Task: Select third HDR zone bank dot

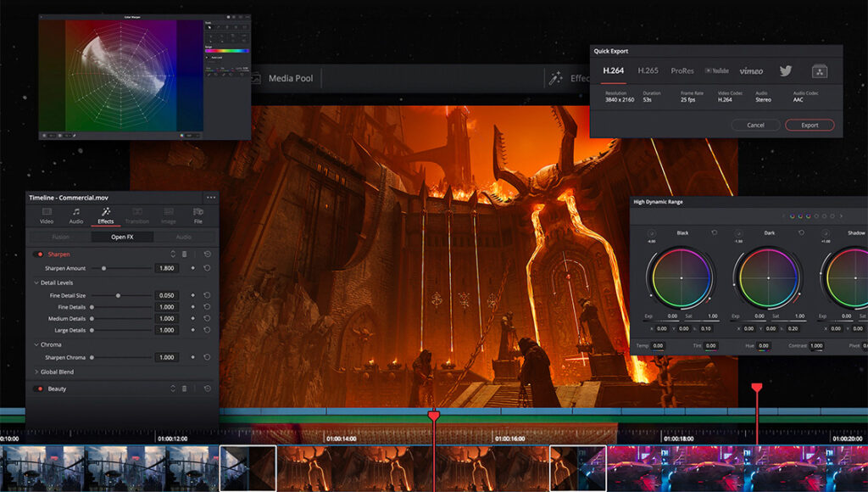Action: (x=808, y=216)
